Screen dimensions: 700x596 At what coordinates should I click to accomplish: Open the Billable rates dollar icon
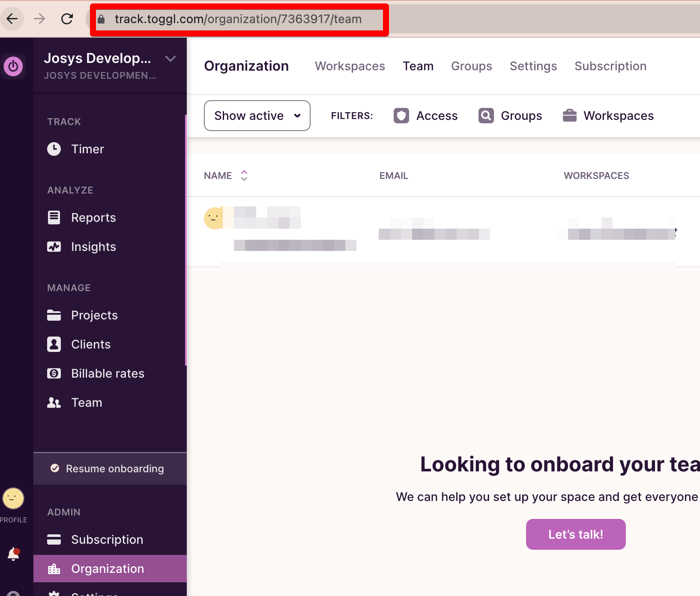[54, 373]
